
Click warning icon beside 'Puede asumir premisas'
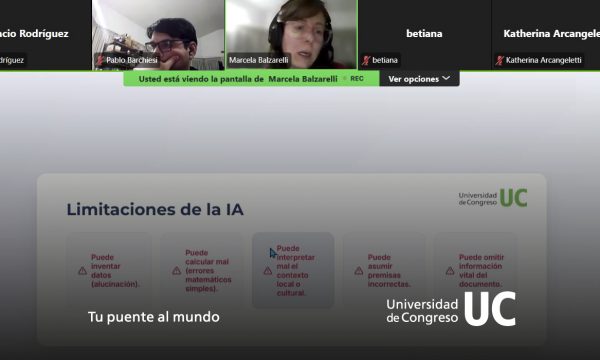(x=359, y=271)
